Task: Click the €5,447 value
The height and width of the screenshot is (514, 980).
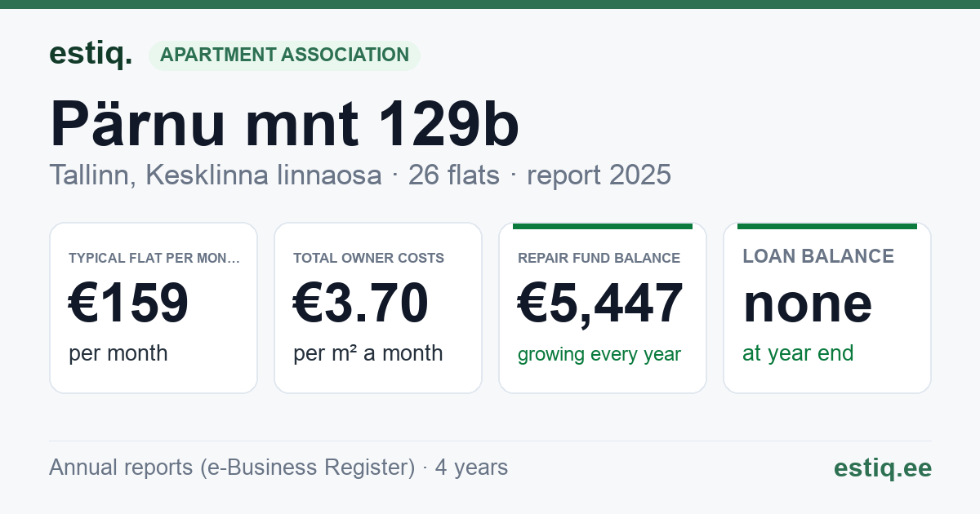Action: pos(600,304)
